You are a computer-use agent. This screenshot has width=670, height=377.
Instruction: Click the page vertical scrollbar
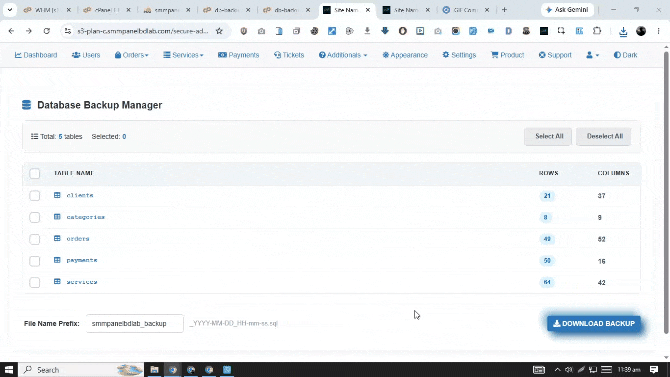click(666, 192)
